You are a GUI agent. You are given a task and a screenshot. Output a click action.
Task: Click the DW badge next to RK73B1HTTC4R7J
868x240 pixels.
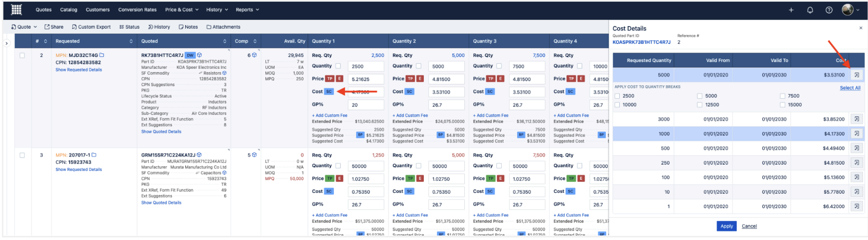tap(190, 55)
